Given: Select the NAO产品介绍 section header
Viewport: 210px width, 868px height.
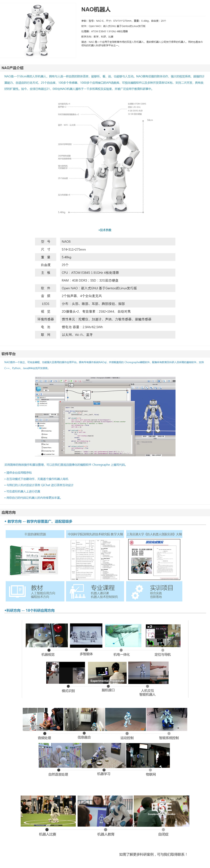Looking at the screenshot, I should point(12,68).
